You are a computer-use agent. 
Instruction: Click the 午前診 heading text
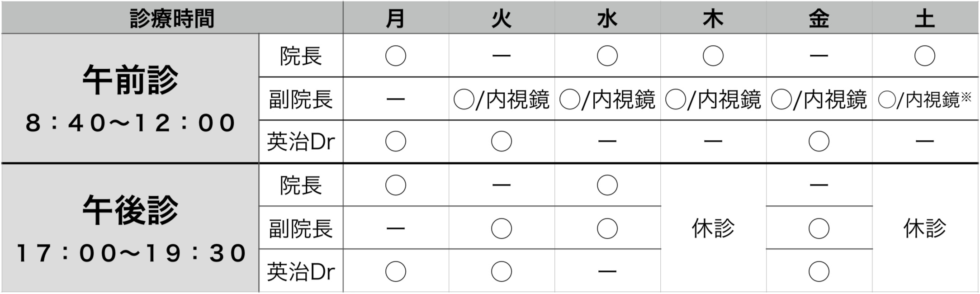coord(130,80)
